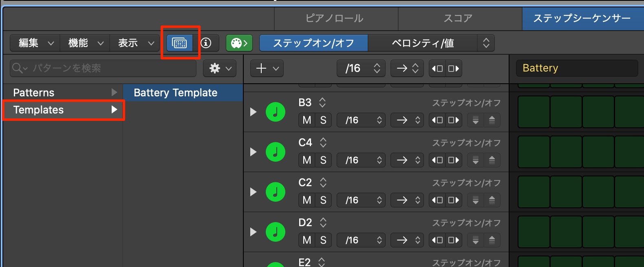Image resolution: width=644 pixels, height=267 pixels.
Task: Increment D2 row values icon
Action: coord(492,240)
